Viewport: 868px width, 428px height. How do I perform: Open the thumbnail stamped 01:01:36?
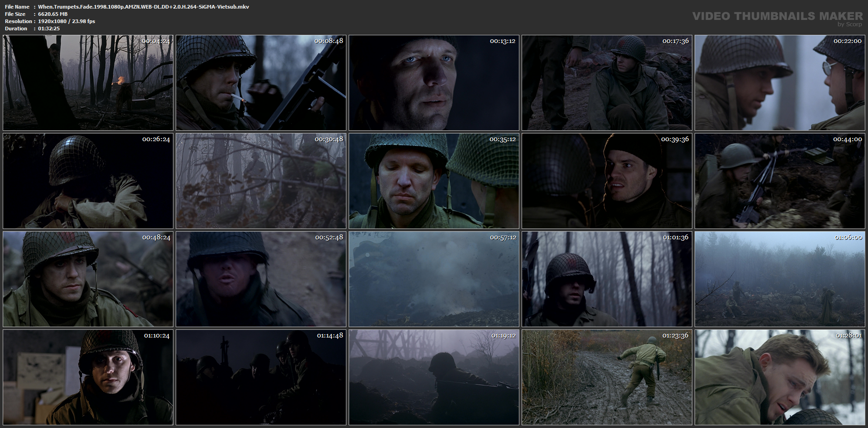tap(607, 279)
